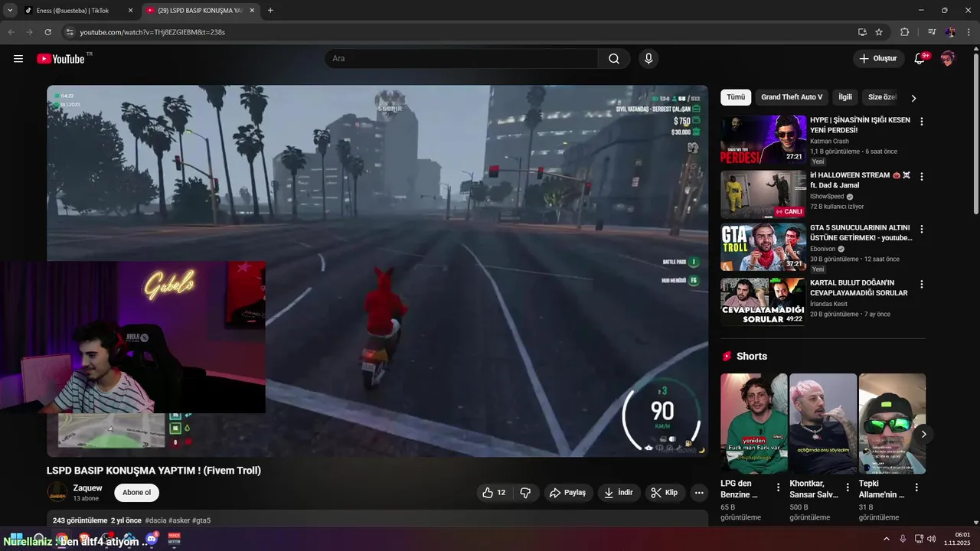Open irl HALLOWEEN STREAM live thumbnail
Viewport: 980px width, 551px height.
[763, 195]
